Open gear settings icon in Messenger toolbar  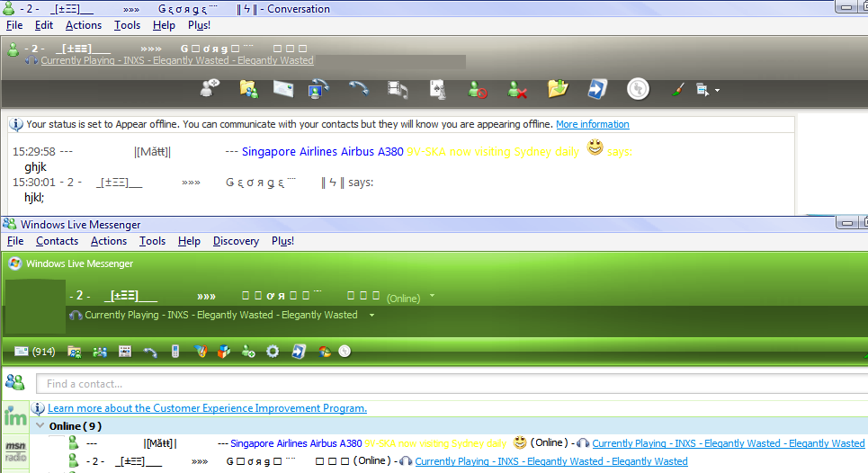273,352
